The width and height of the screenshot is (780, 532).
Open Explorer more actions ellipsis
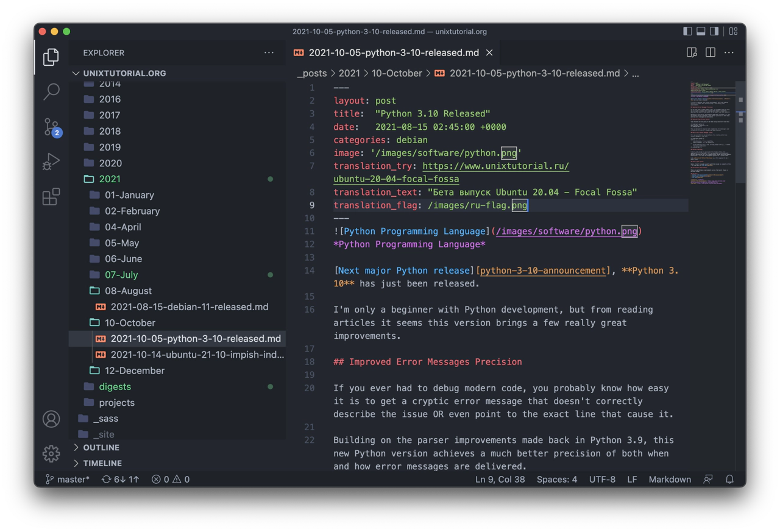point(269,53)
